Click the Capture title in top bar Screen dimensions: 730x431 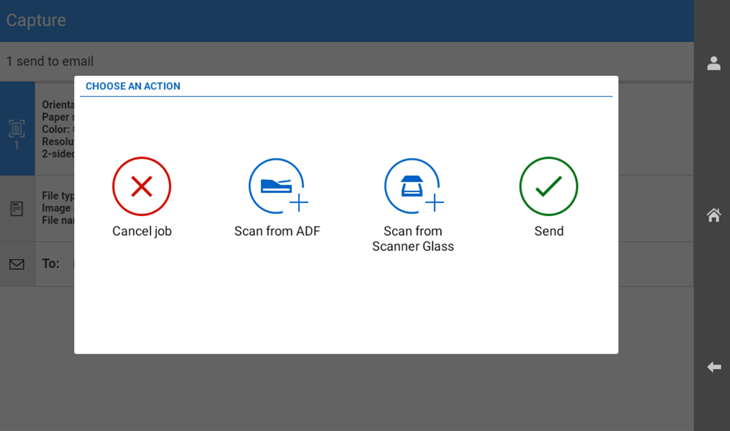coord(36,20)
